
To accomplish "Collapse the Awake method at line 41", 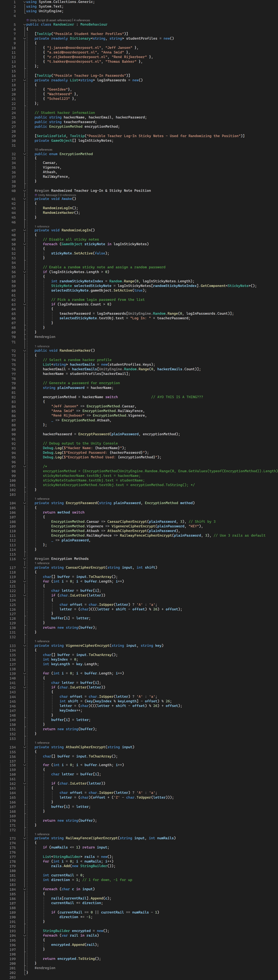I will (25, 199).
